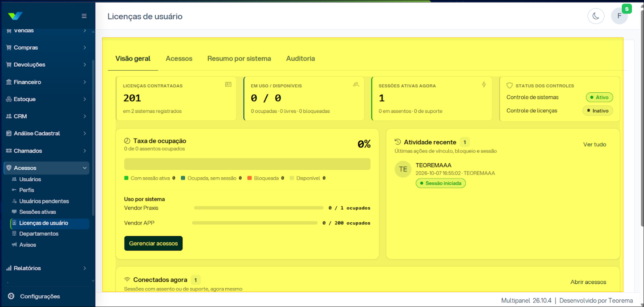Click the Inativo license control badge
Screen dimensions: 644x307
(597, 111)
